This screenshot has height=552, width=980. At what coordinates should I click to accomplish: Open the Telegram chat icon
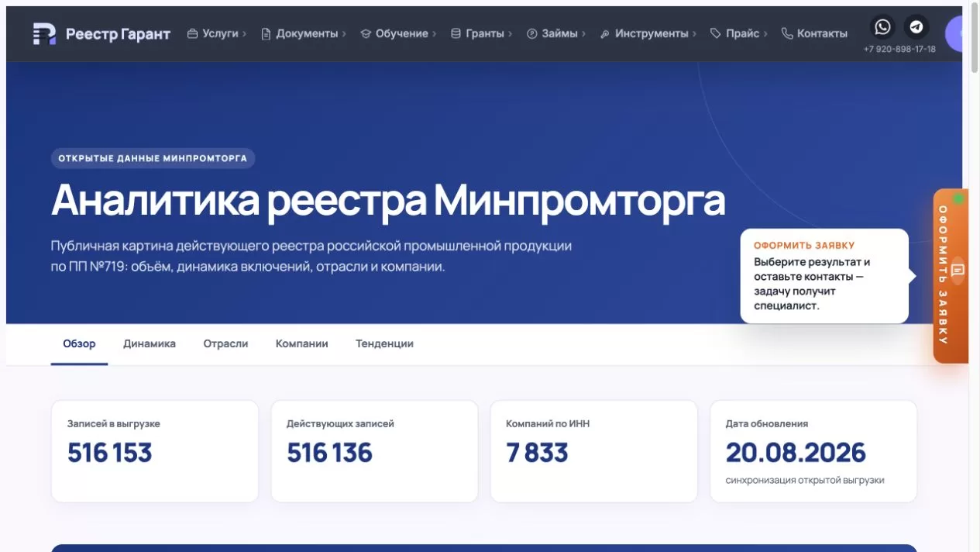coord(916,27)
